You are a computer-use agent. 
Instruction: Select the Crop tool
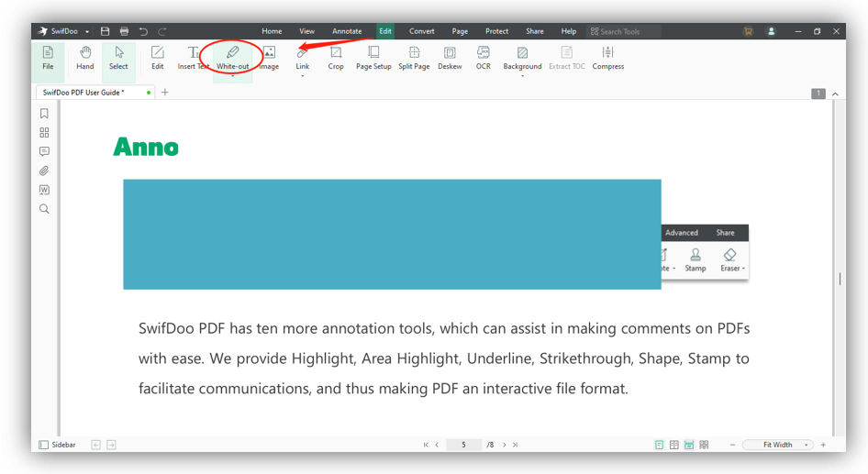click(x=336, y=58)
